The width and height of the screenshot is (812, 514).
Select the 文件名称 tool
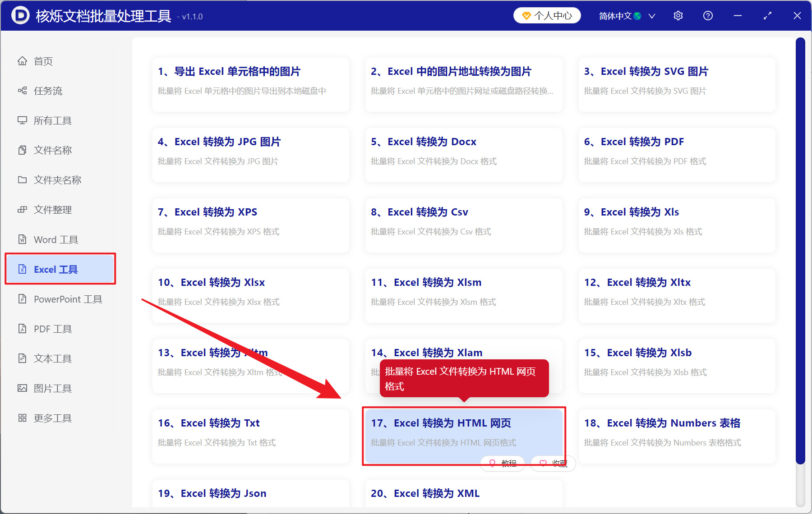pyautogui.click(x=53, y=150)
